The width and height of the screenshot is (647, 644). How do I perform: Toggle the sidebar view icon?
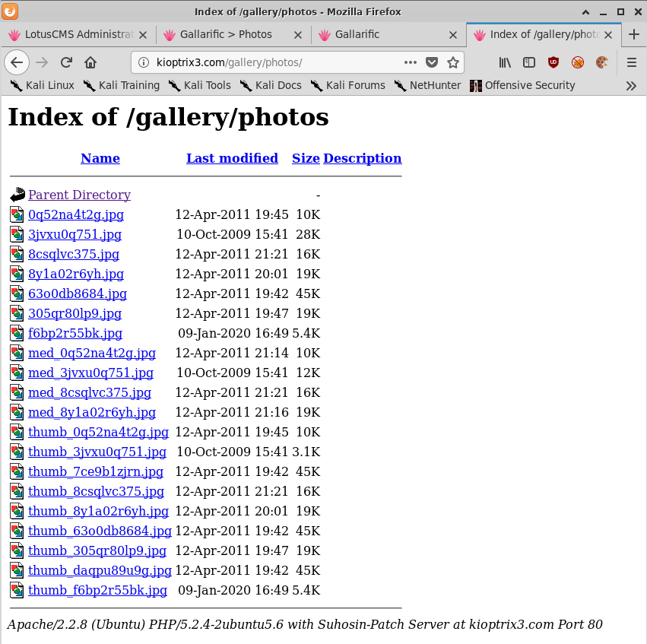point(529,62)
